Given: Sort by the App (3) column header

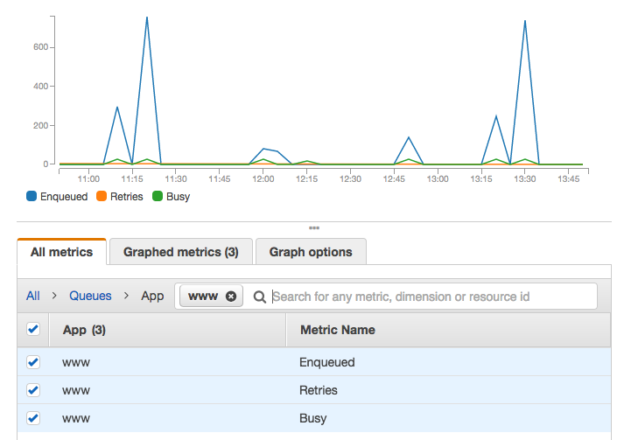Looking at the screenshot, I should click(x=84, y=329).
